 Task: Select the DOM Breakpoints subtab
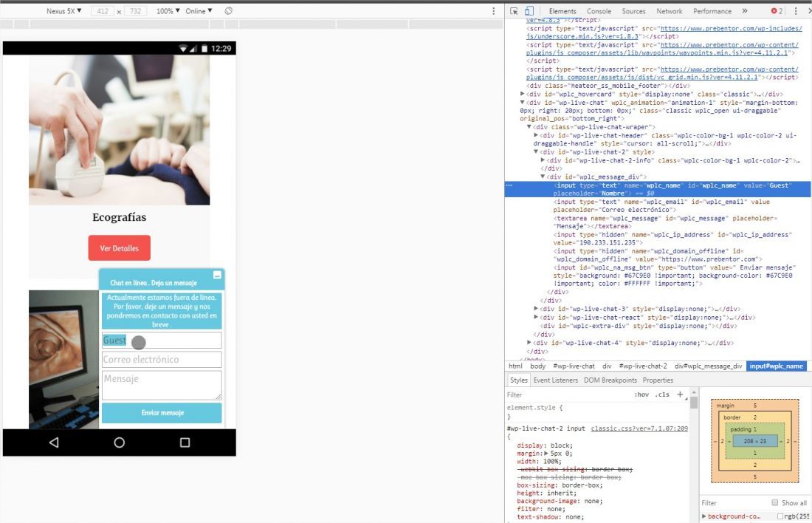coord(610,380)
